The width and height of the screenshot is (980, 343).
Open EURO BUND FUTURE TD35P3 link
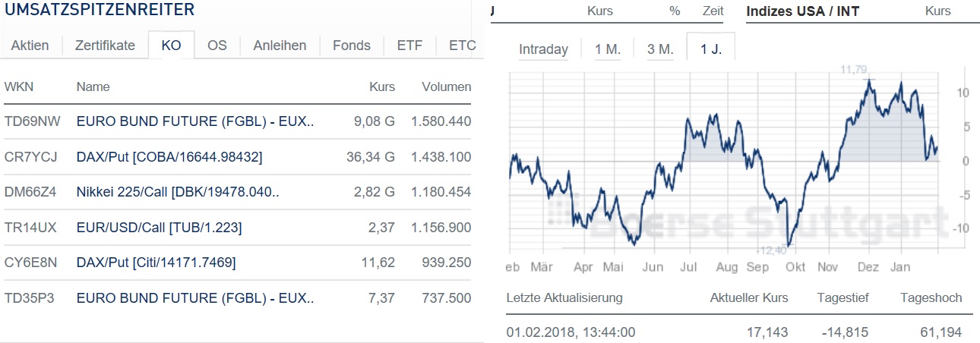tap(195, 298)
